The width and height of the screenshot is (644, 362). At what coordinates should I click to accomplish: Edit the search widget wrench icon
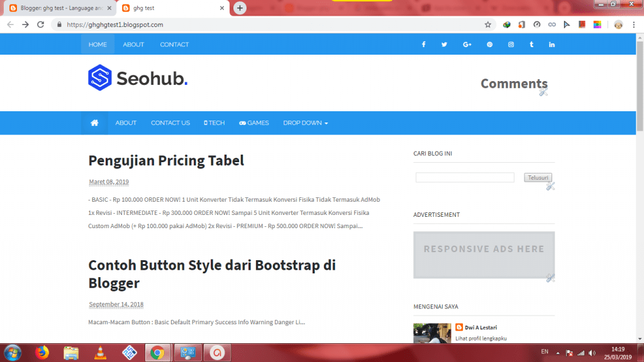[550, 186]
